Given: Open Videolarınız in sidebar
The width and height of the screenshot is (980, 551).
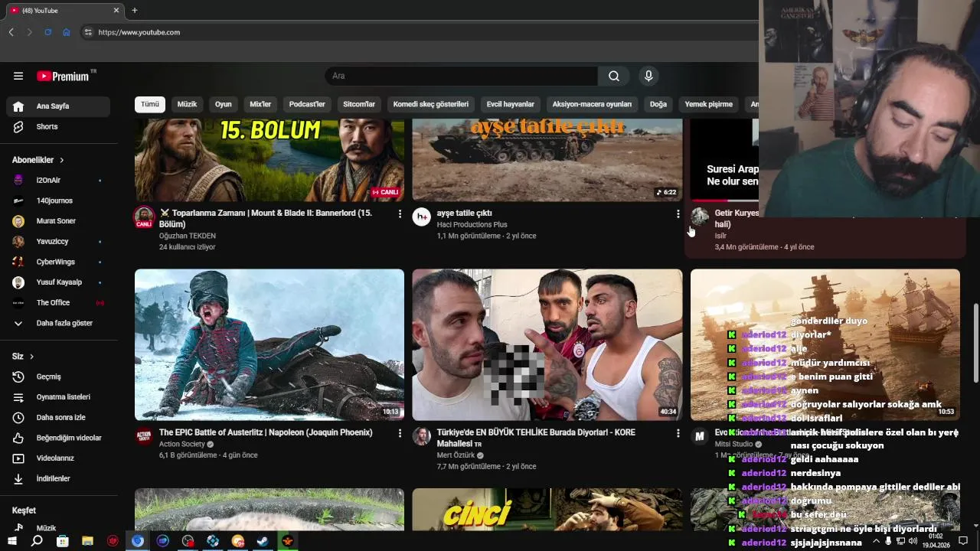Looking at the screenshot, I should 58,458.
